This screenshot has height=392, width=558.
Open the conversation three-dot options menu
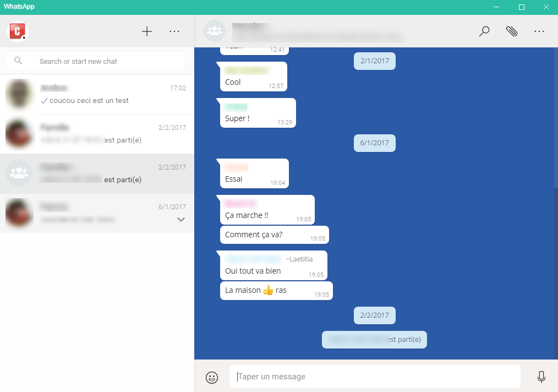[539, 31]
